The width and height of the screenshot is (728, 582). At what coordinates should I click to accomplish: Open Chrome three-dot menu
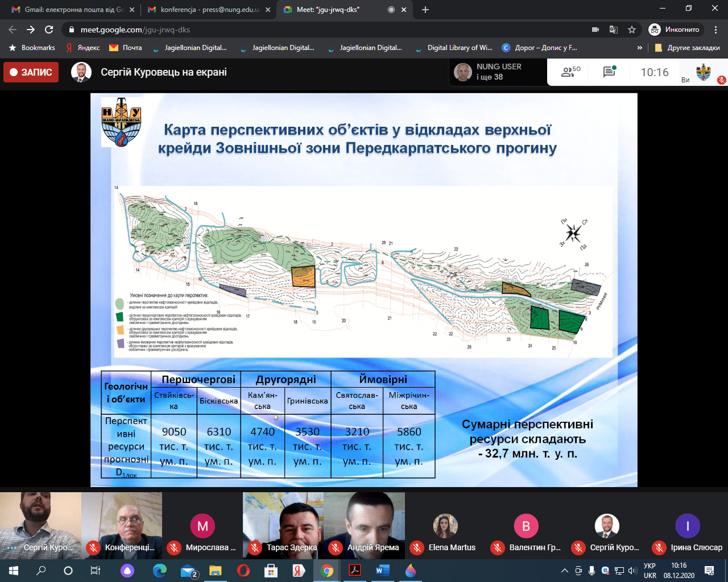[x=715, y=30]
